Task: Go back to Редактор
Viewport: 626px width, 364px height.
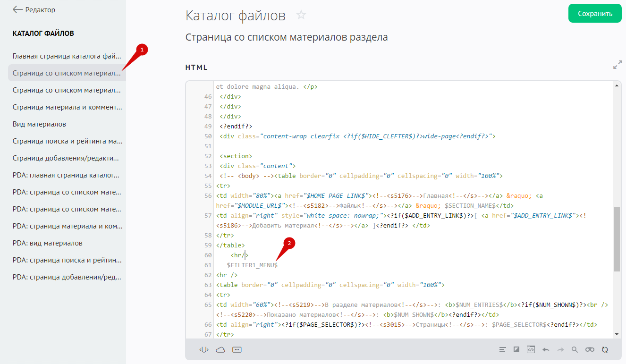Action: [34, 9]
